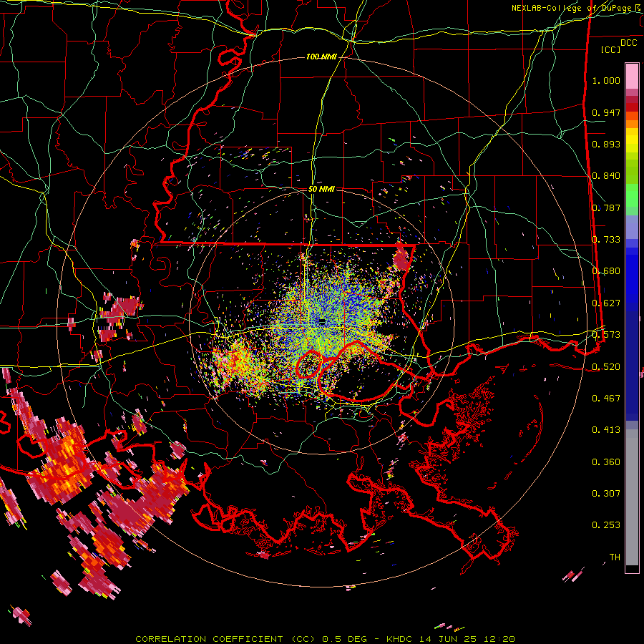This screenshot has width=644, height=644.
Task: Click the 0.680 scale value
Action: pyautogui.click(x=606, y=271)
